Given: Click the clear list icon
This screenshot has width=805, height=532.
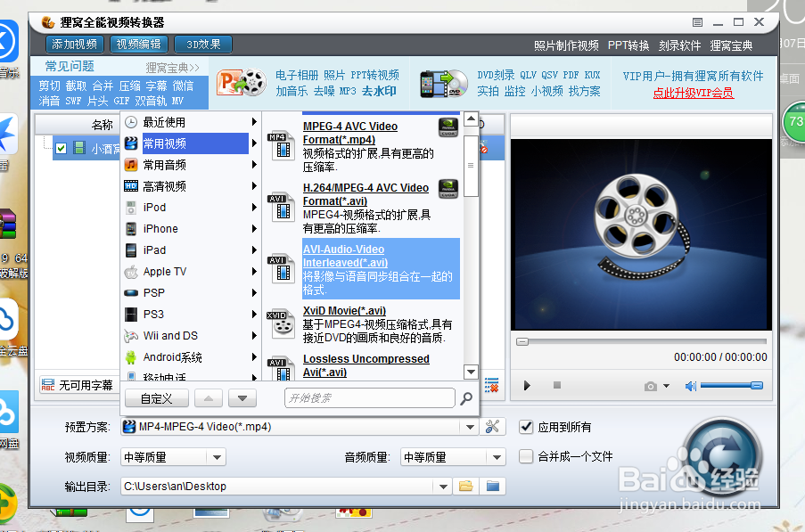Looking at the screenshot, I should 492,385.
